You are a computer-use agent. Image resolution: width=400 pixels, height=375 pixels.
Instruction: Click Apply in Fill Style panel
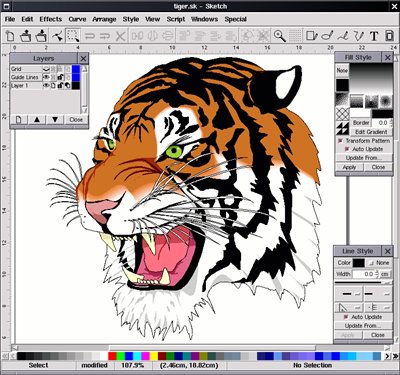point(349,167)
